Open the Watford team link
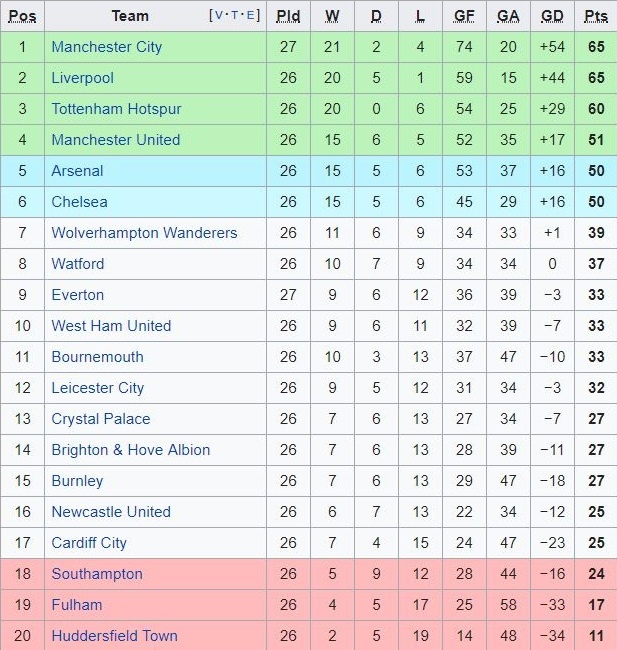This screenshot has height=650, width=617. (x=77, y=264)
